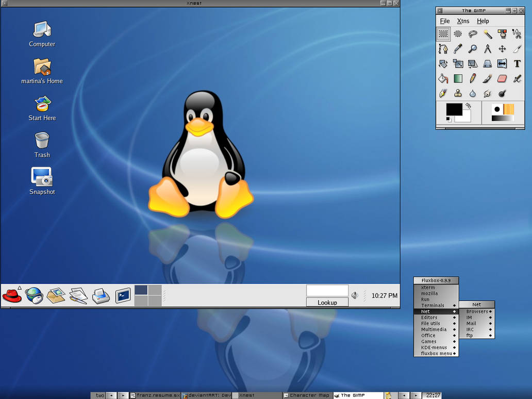This screenshot has height=399, width=532.
Task: Select the Paintbrush tool
Action: click(x=488, y=79)
